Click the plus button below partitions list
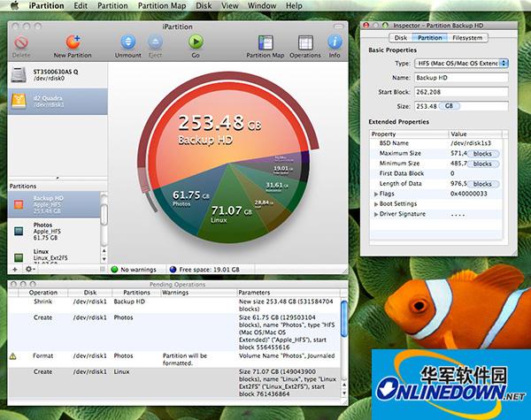This screenshot has width=531, height=420. coord(16,268)
